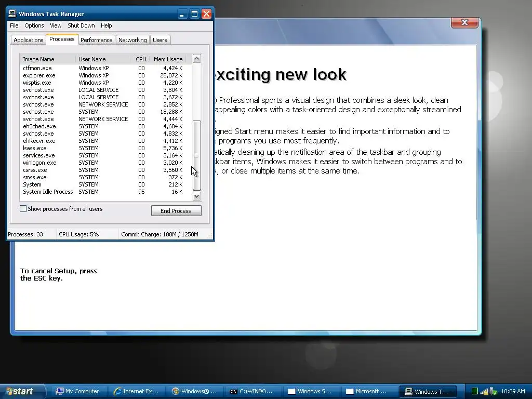Sort processes by CPU column
This screenshot has height=399, width=532.
click(140, 59)
